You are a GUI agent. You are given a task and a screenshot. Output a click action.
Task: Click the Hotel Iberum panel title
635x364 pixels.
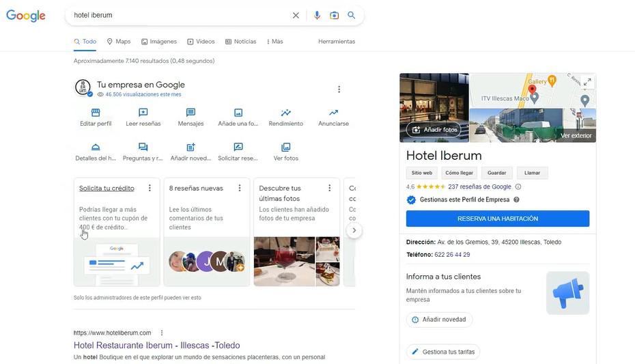click(x=444, y=156)
